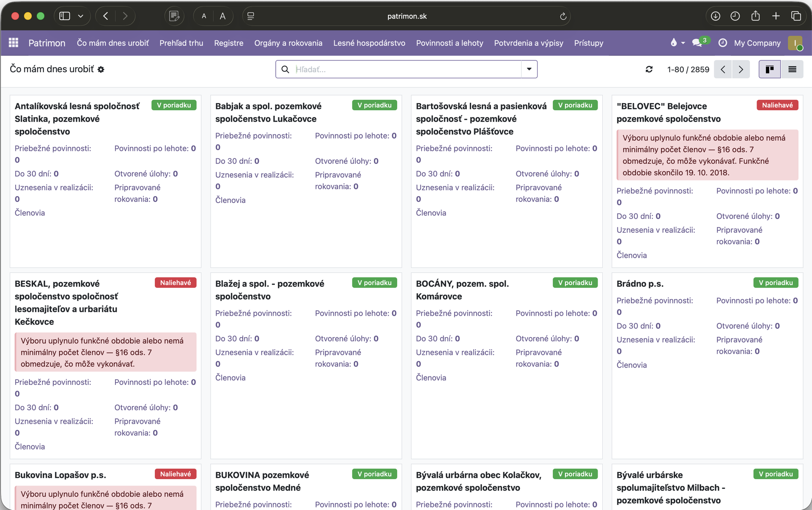This screenshot has height=510, width=812.
Task: Click the 1-80 / 2859 pager counter
Action: (x=688, y=69)
